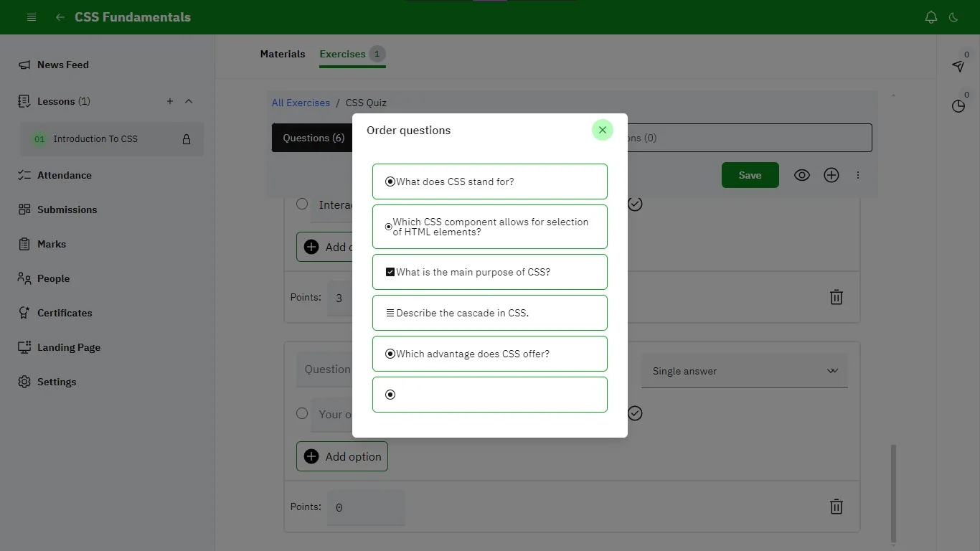This screenshot has height=551, width=980.
Task: Open Attendance in the sidebar
Action: pos(65,175)
